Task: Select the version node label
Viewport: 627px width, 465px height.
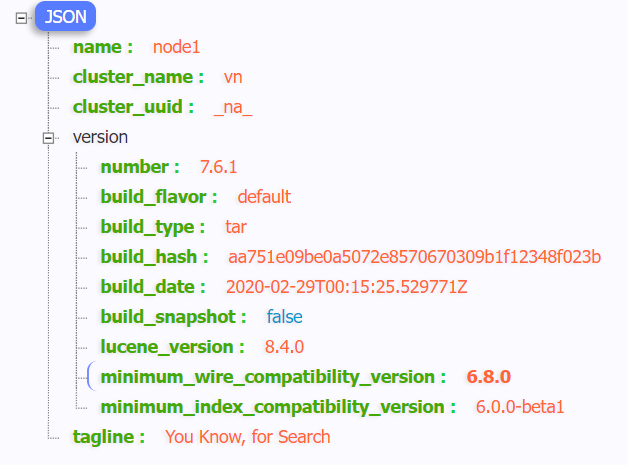Action: pyautogui.click(x=100, y=137)
